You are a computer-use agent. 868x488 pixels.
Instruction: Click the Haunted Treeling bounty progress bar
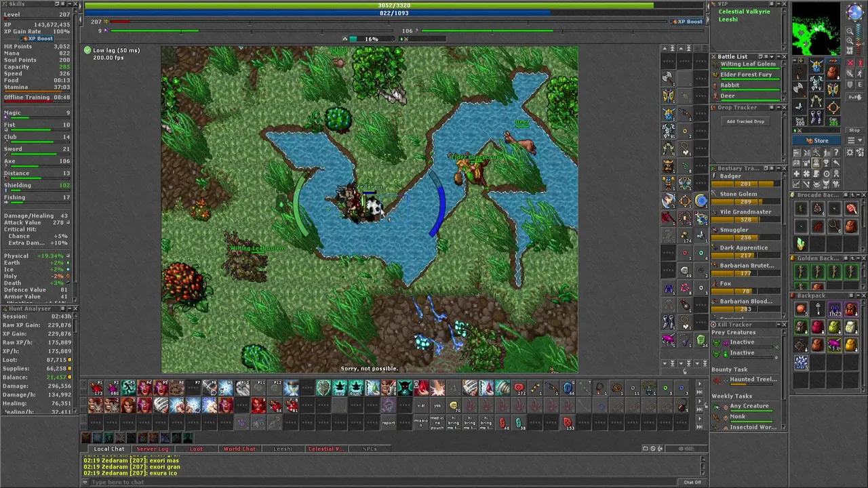click(x=751, y=384)
